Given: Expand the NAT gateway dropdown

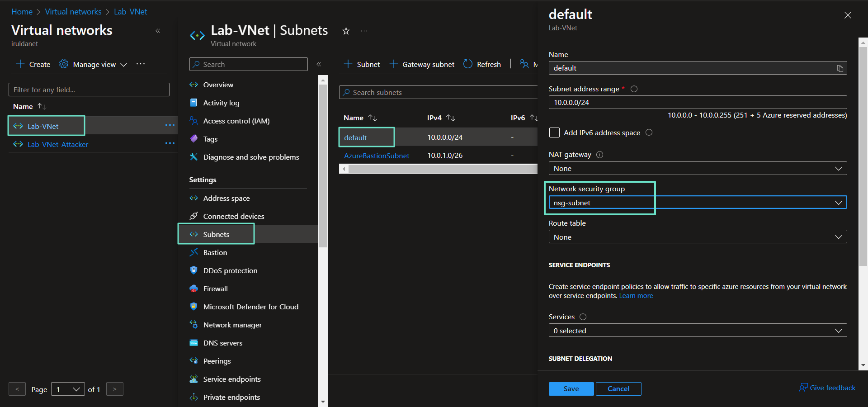Looking at the screenshot, I should (x=698, y=168).
